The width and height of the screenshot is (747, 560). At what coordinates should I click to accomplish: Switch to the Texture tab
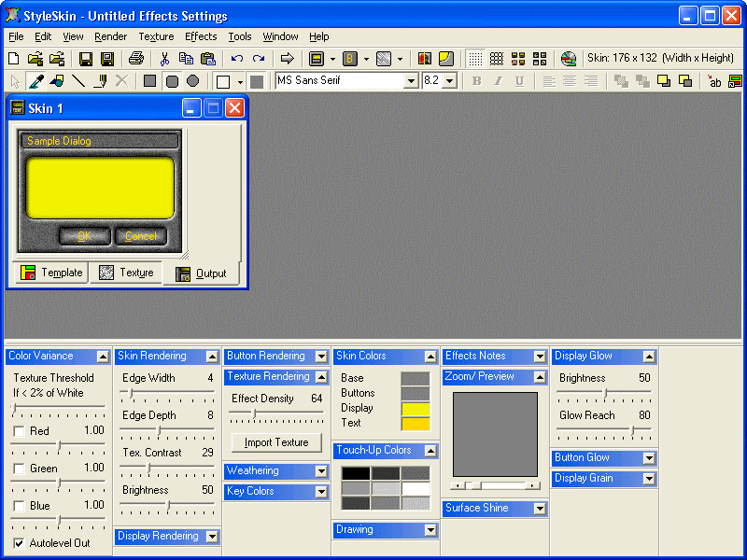126,273
